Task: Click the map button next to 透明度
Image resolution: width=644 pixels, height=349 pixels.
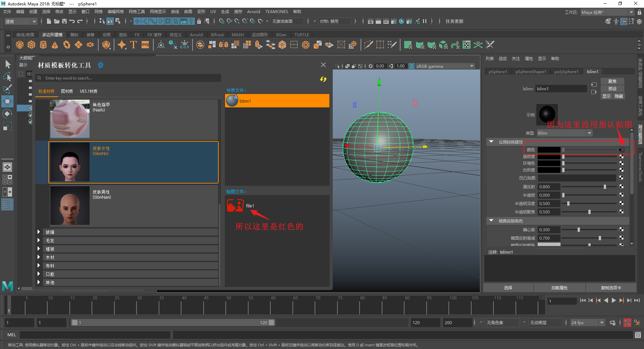Action: [622, 157]
